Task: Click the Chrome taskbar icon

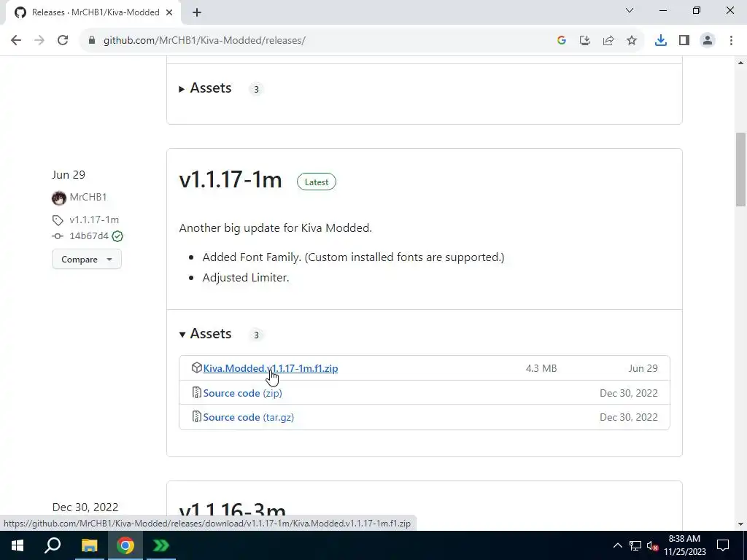Action: click(125, 545)
